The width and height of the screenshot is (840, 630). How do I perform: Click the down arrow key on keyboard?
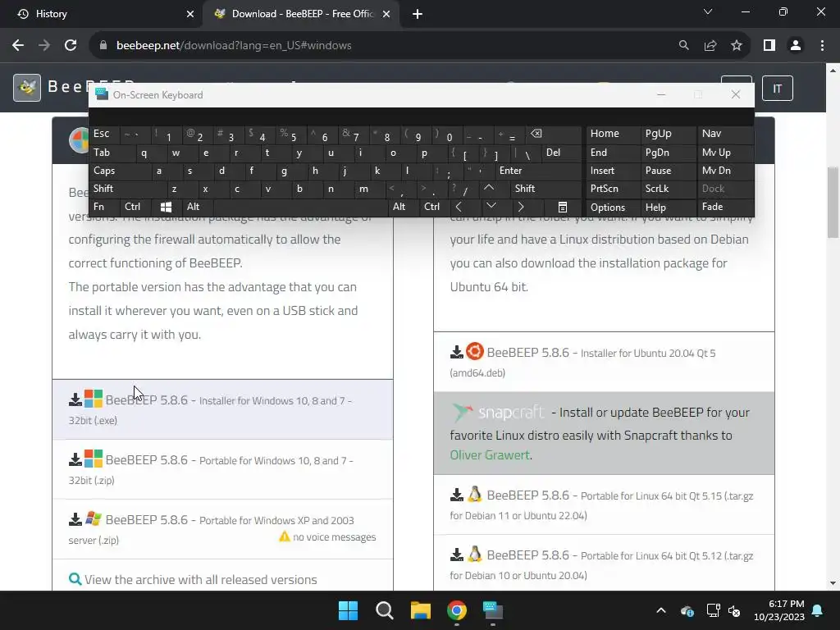click(491, 206)
